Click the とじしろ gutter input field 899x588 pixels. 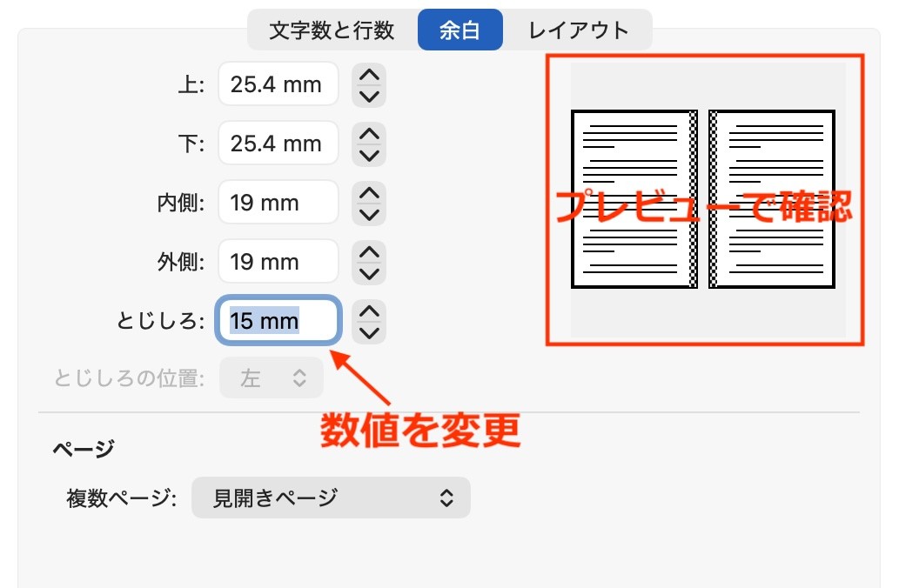278,320
